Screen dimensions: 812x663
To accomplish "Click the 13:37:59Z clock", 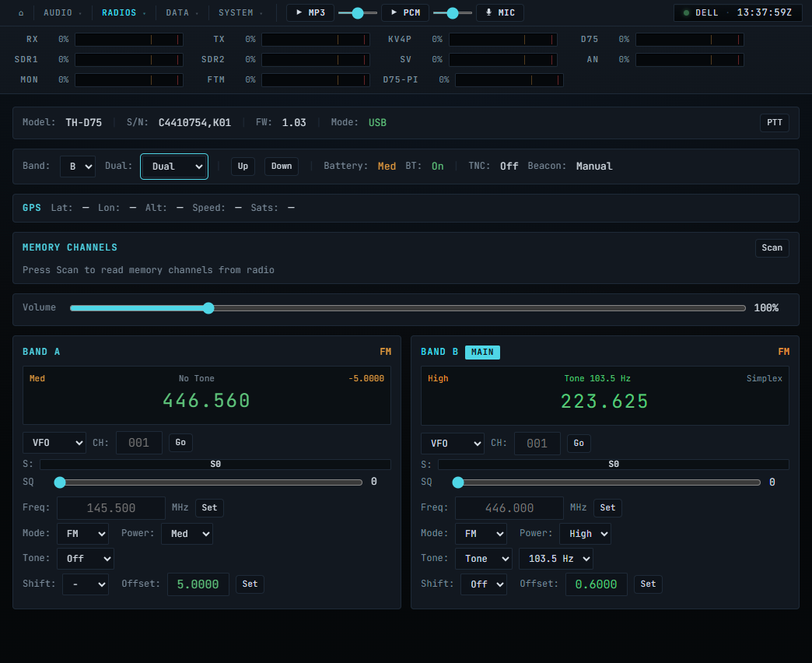I will (x=765, y=12).
